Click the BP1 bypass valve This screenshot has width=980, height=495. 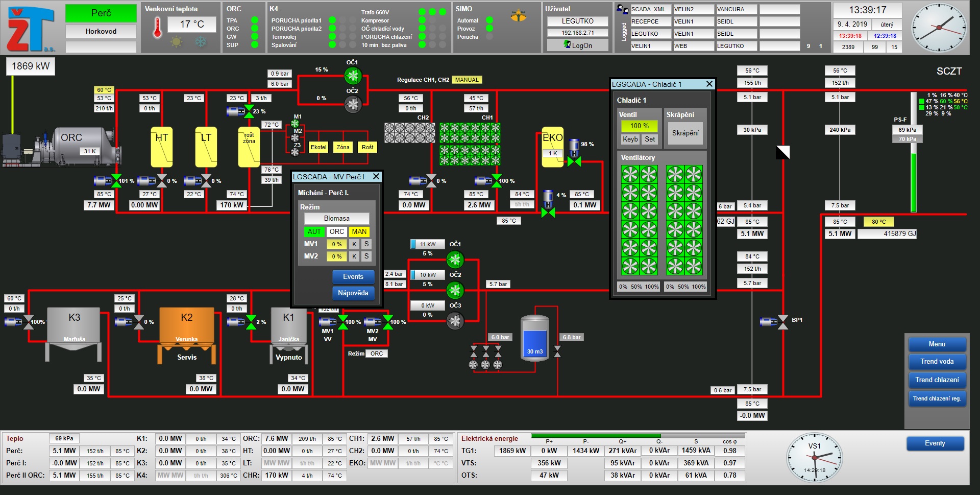pyautogui.click(x=783, y=322)
